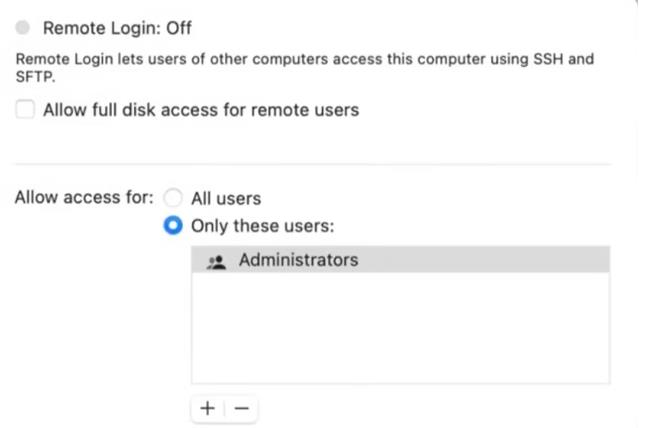Click the Only these users: label text
Image resolution: width=648 pixels, height=428 pixels.
pyautogui.click(x=262, y=226)
